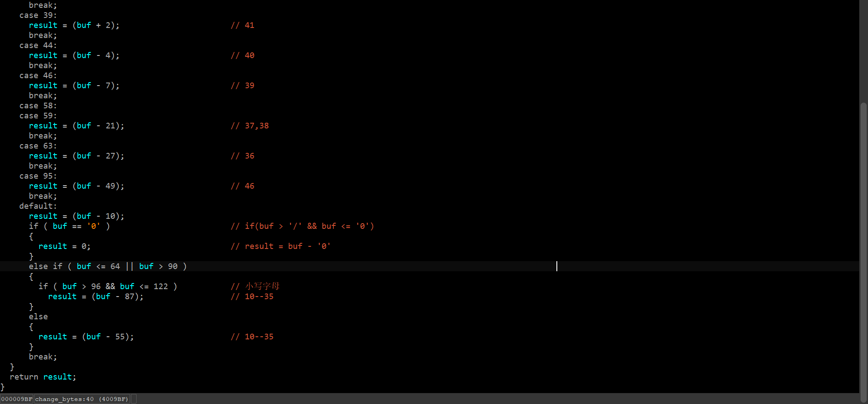
Task: Click the 'return result;' line
Action: click(43, 377)
